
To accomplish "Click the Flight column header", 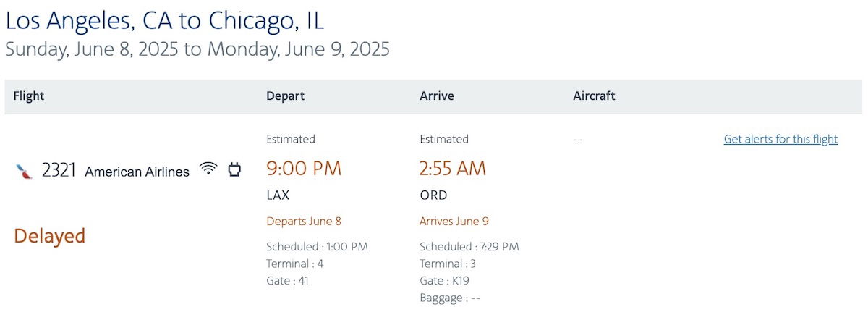I will pyautogui.click(x=29, y=96).
